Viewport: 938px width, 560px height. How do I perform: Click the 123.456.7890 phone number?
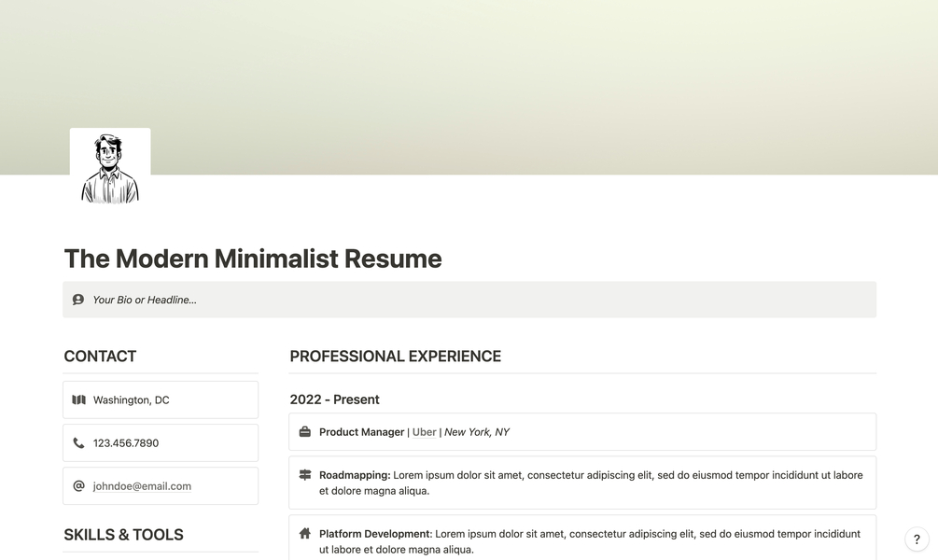pyautogui.click(x=126, y=443)
